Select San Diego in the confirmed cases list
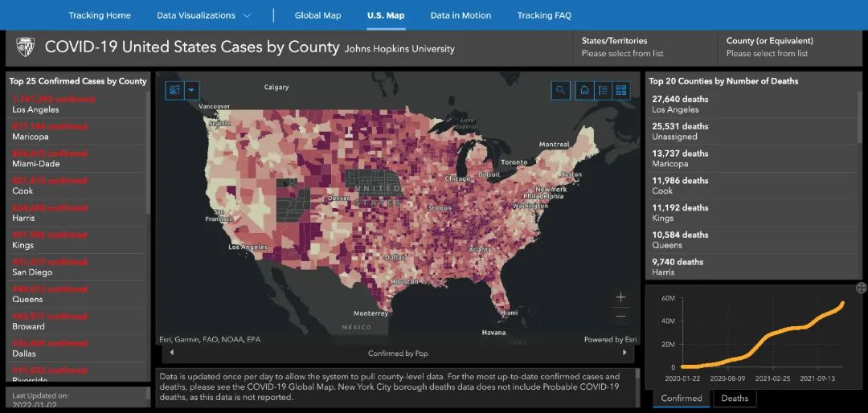868x413 pixels. point(76,268)
